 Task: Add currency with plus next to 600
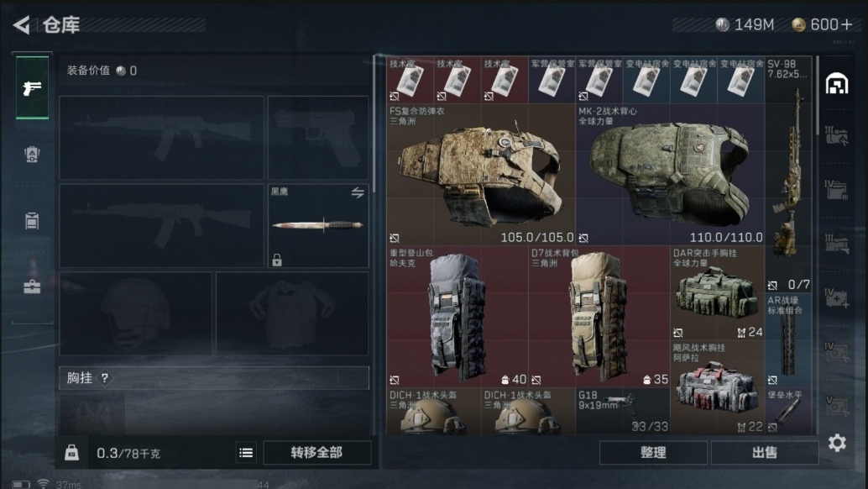tap(846, 24)
